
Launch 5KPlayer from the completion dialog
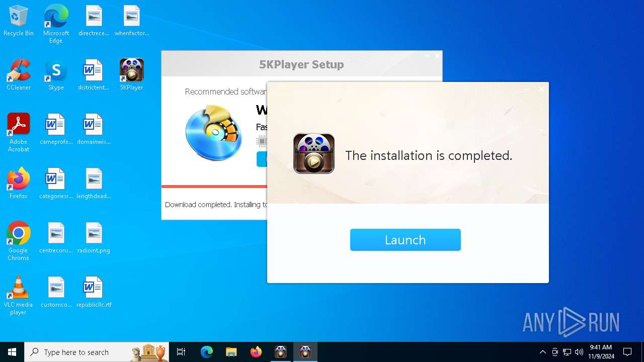tap(406, 240)
